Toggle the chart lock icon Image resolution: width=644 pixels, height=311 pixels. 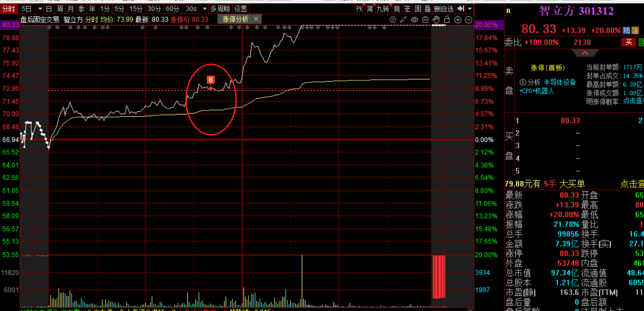point(447,19)
